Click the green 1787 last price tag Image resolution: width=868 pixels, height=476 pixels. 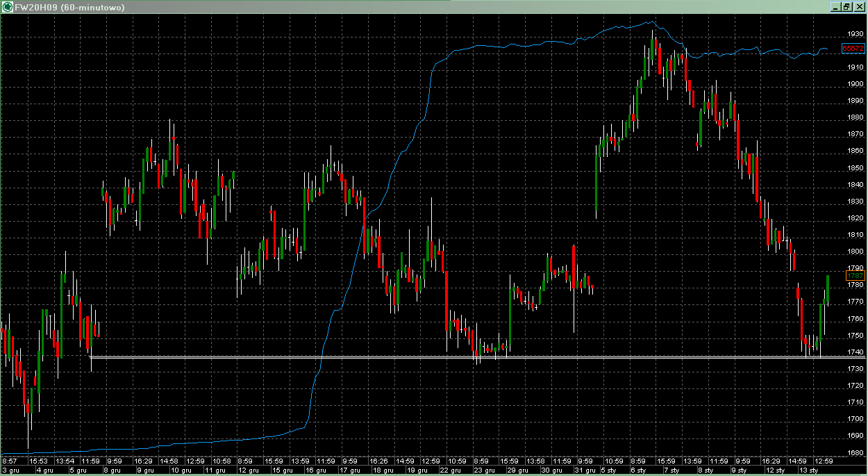pyautogui.click(x=856, y=276)
